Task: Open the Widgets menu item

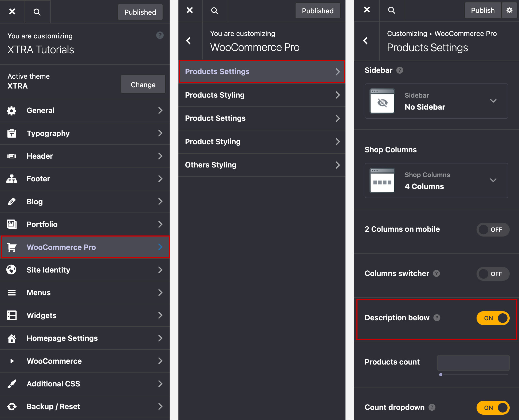Action: click(x=85, y=315)
